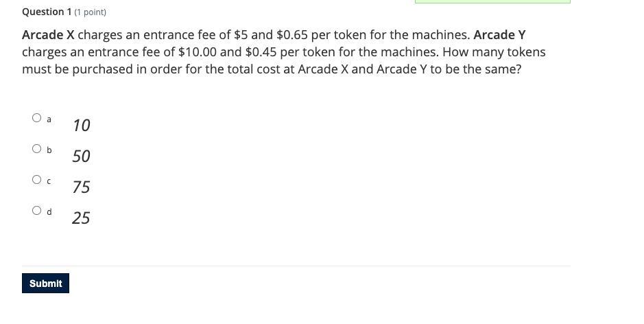Click the letter label b
644x324 pixels.
coord(49,150)
